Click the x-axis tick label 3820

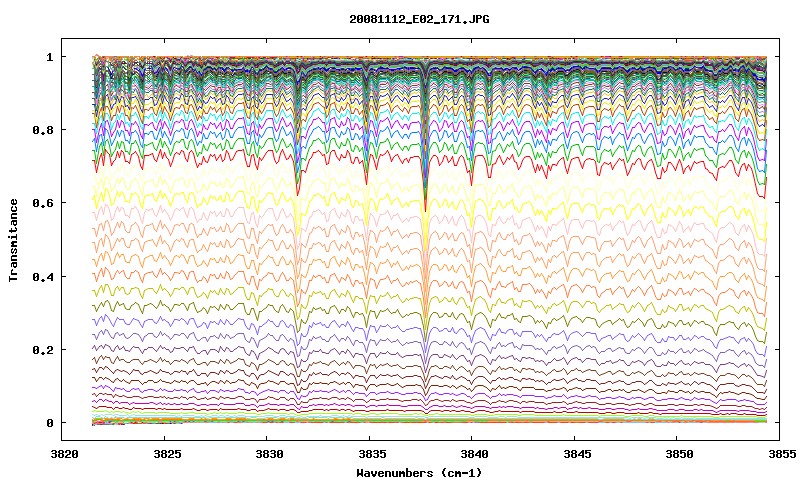tap(64, 454)
